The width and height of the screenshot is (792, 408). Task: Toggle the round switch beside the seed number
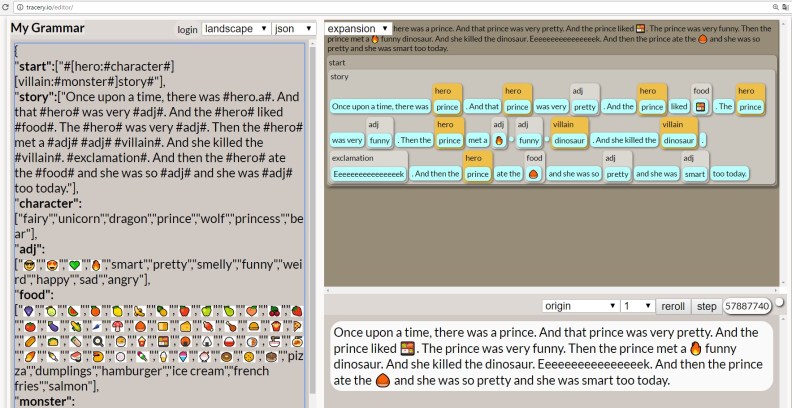point(779,303)
